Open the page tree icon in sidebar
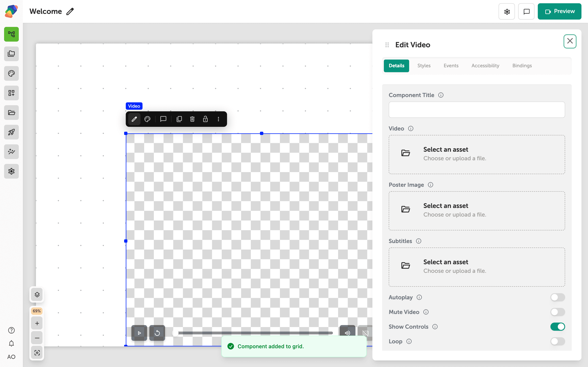The height and width of the screenshot is (367, 588). 11,34
